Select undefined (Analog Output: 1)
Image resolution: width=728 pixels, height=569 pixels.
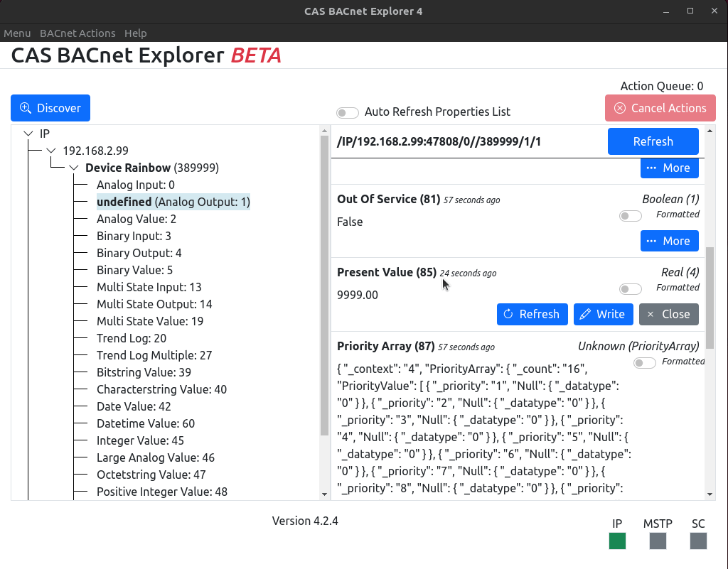click(173, 202)
